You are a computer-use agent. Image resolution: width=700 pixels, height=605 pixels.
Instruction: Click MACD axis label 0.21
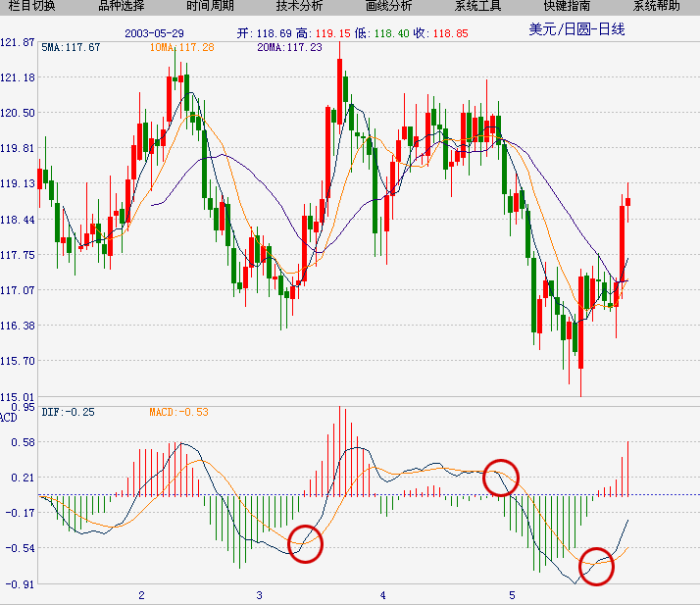point(23,478)
